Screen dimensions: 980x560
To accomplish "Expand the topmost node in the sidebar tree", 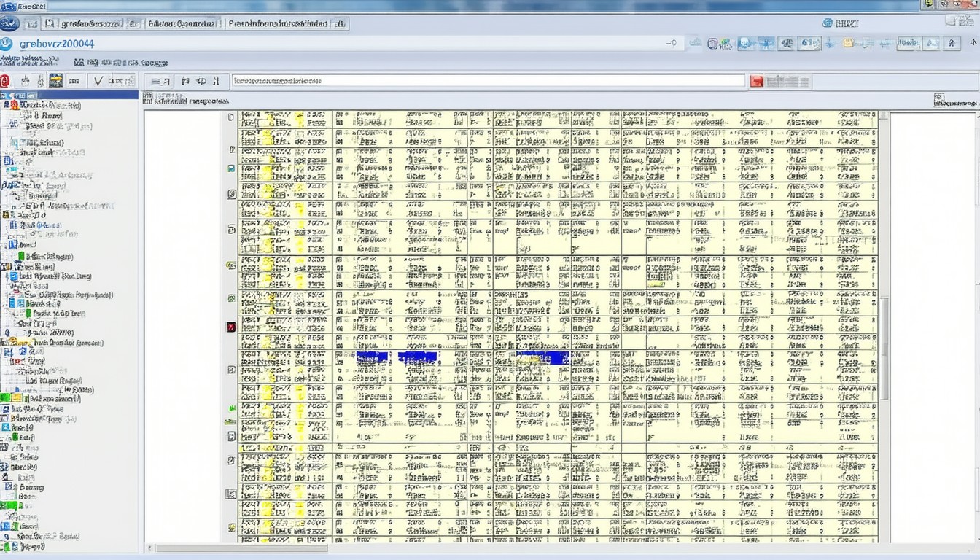I will point(7,106).
